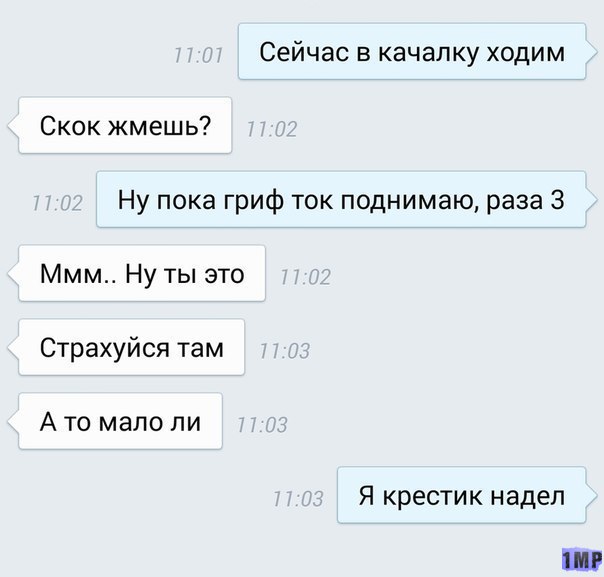Click the 11:02 timestamp beside "Ммм.. Ну ты это"

(305, 277)
